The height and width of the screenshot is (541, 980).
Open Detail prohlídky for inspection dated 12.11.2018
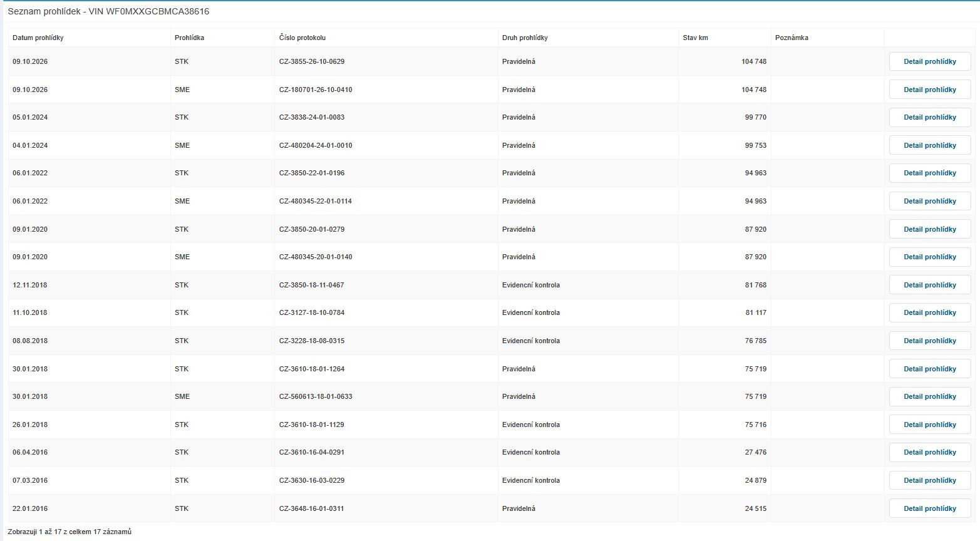coord(930,285)
